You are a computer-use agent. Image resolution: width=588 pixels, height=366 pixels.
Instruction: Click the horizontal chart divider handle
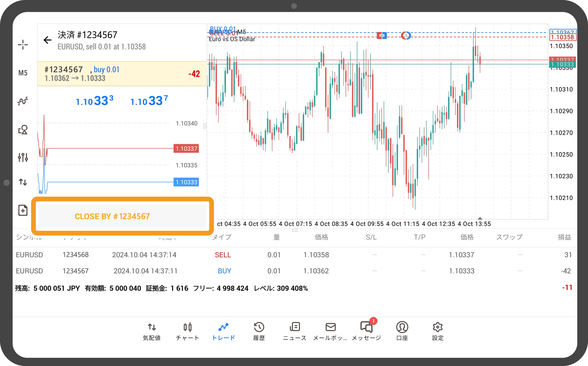coord(295,230)
